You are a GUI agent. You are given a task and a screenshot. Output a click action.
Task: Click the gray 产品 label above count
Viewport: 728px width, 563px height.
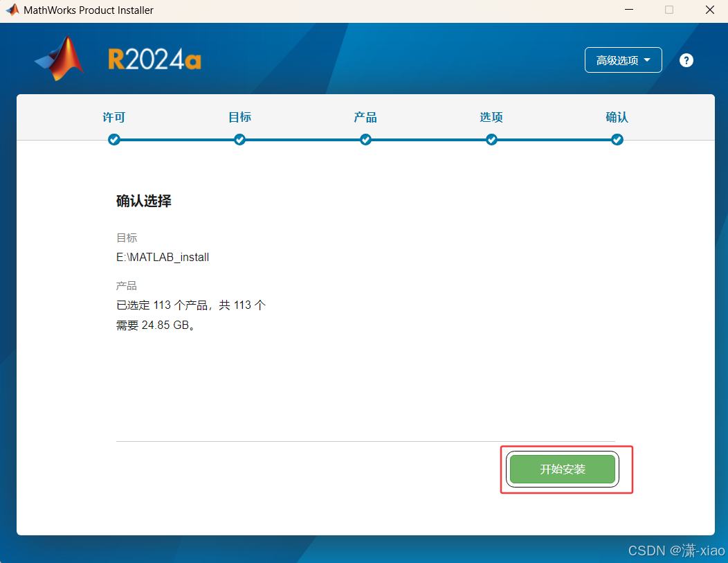click(x=127, y=286)
